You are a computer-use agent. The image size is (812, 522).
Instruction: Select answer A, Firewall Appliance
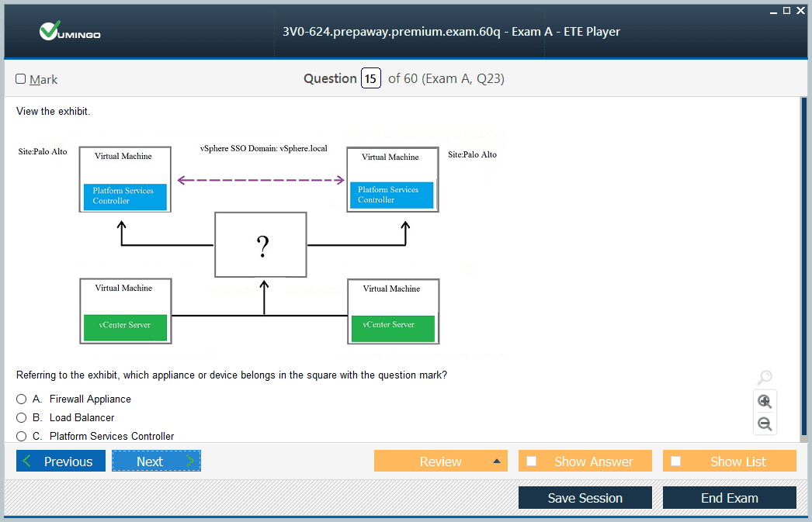point(22,399)
